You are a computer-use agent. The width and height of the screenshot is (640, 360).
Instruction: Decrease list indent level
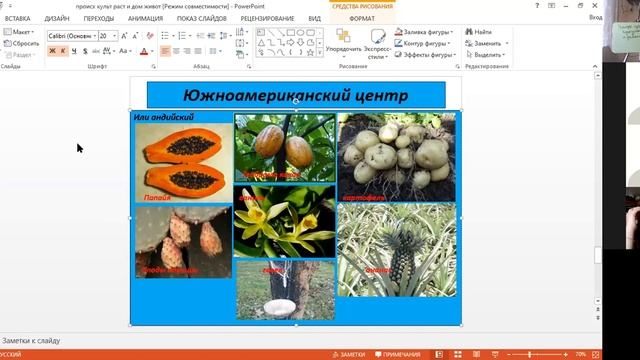(x=200, y=36)
